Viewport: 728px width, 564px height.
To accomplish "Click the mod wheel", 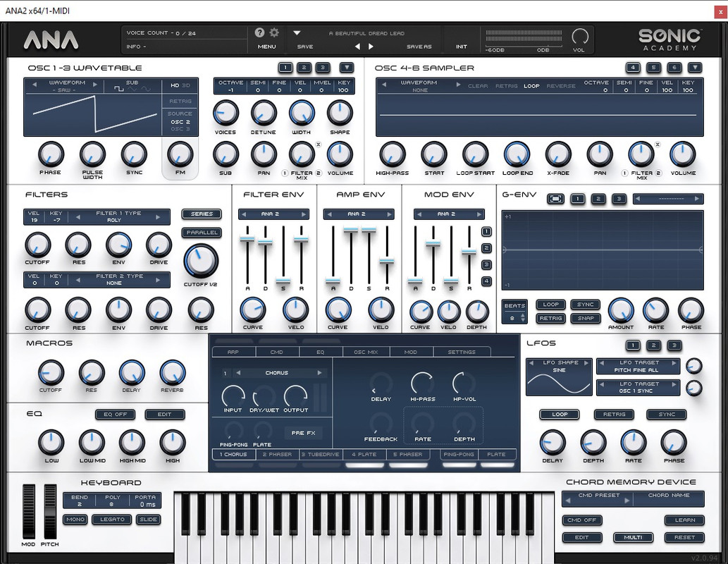I will [x=29, y=512].
